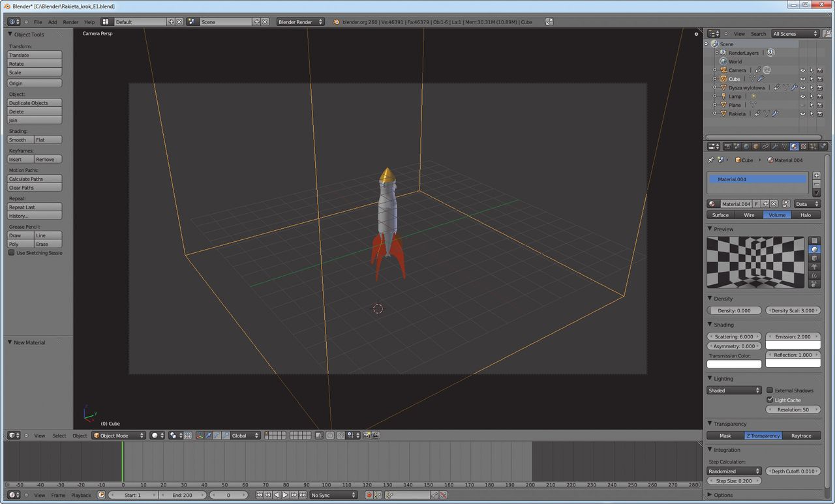Toggle Plane selectability arrow icon
This screenshot has height=504, width=835.
coord(812,104)
